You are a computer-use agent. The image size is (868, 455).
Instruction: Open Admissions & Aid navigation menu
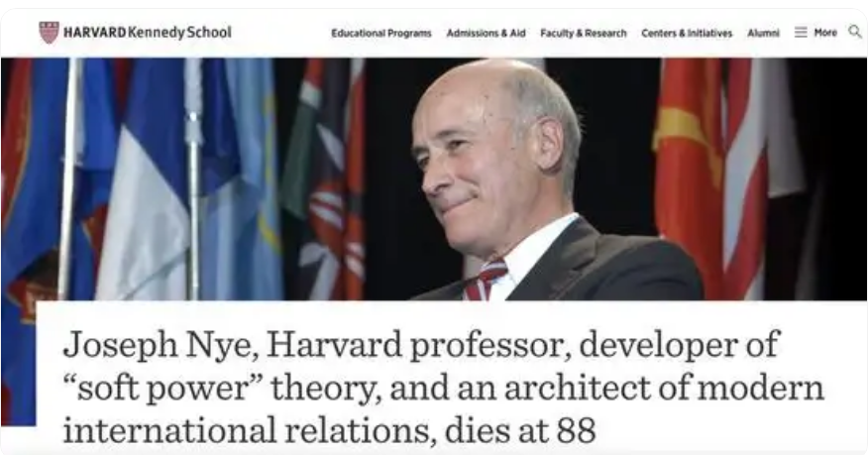(487, 34)
